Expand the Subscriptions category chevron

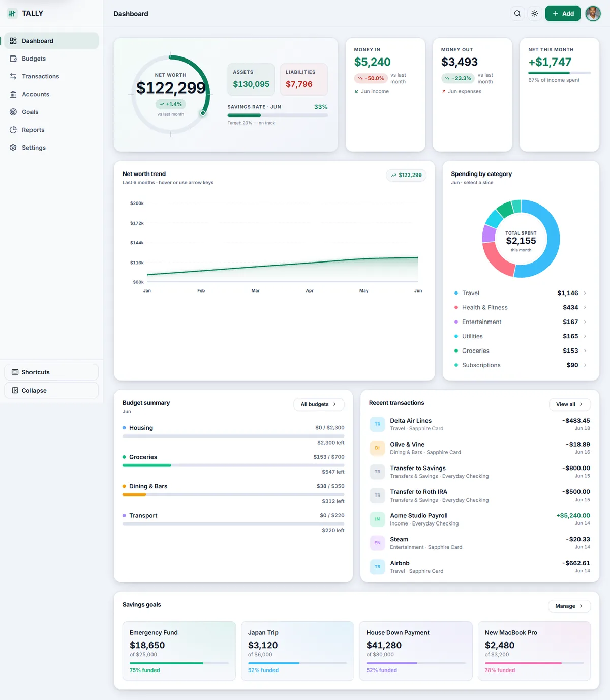585,365
